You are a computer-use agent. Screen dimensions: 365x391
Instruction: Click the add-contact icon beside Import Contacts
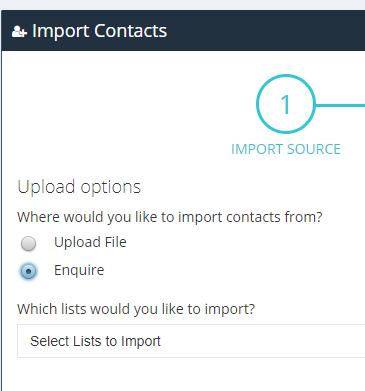[x=19, y=32]
